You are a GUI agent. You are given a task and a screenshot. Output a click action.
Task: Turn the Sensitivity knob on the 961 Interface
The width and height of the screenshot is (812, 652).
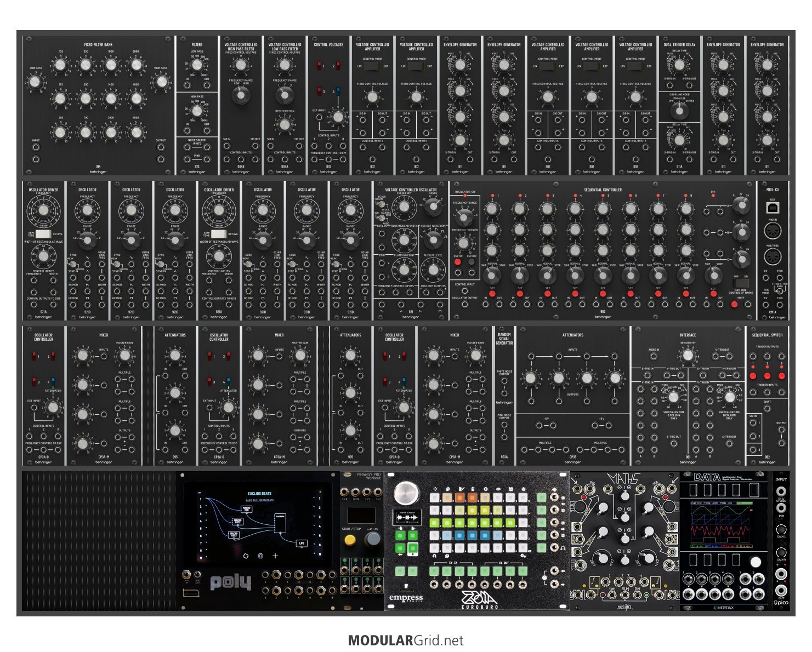[x=688, y=356]
